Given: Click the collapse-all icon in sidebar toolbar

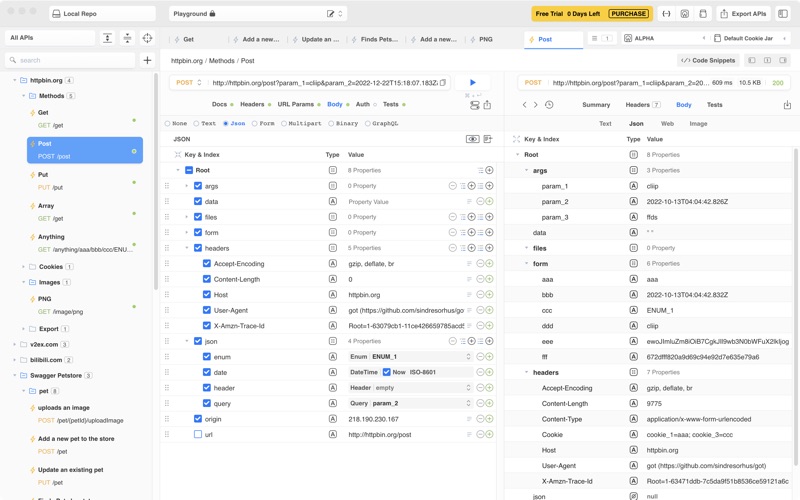Looking at the screenshot, I should click(x=128, y=38).
